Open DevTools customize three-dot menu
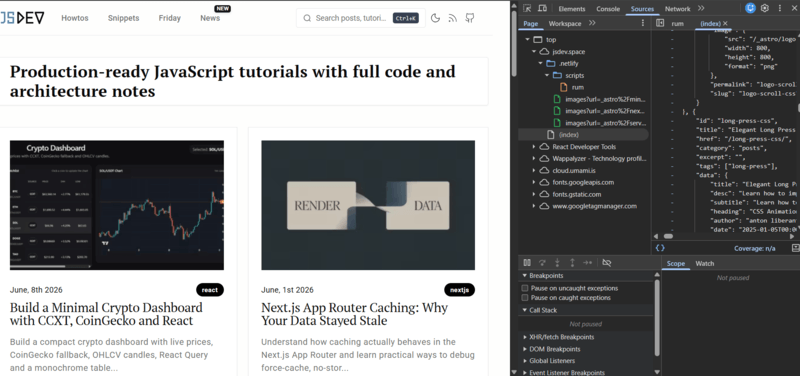The height and width of the screenshot is (376, 800). coord(780,8)
